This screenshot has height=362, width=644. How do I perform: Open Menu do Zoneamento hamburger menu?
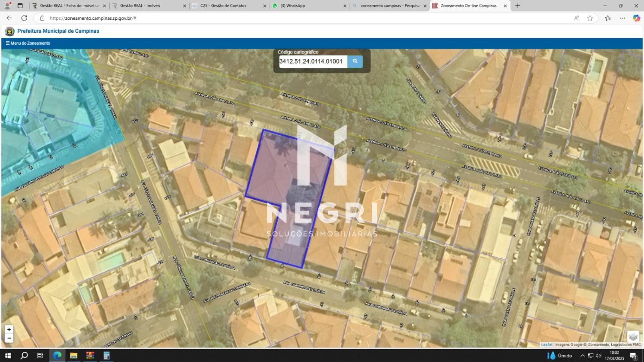(x=28, y=43)
